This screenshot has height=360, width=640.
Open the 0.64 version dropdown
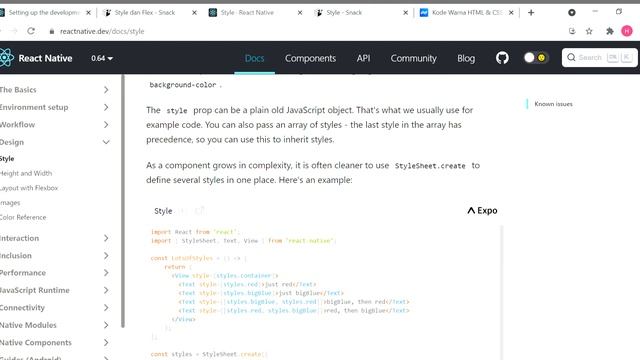[x=102, y=58]
